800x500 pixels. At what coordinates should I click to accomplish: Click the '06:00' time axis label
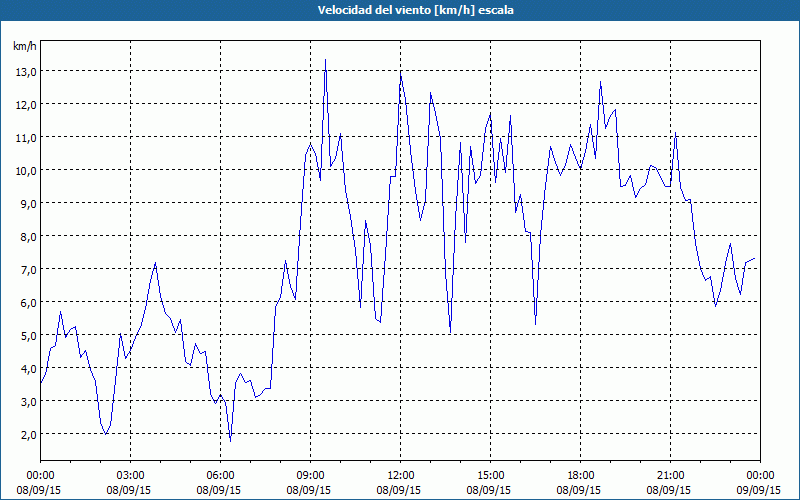pos(220,476)
